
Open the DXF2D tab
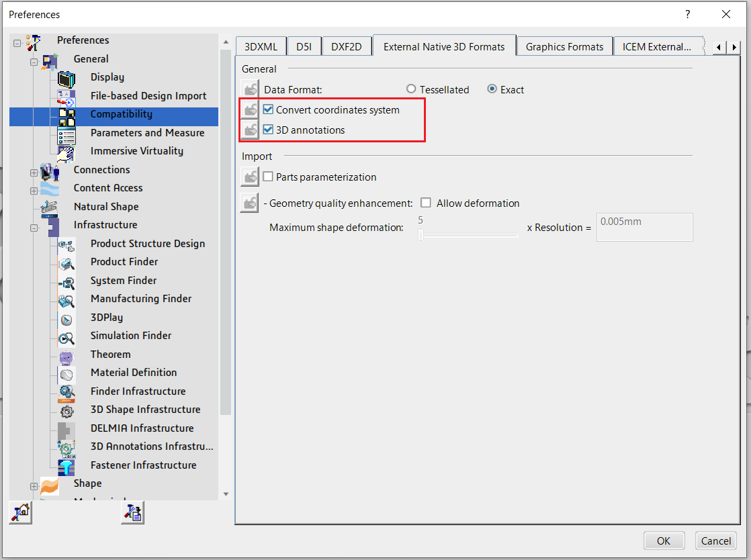pos(347,46)
